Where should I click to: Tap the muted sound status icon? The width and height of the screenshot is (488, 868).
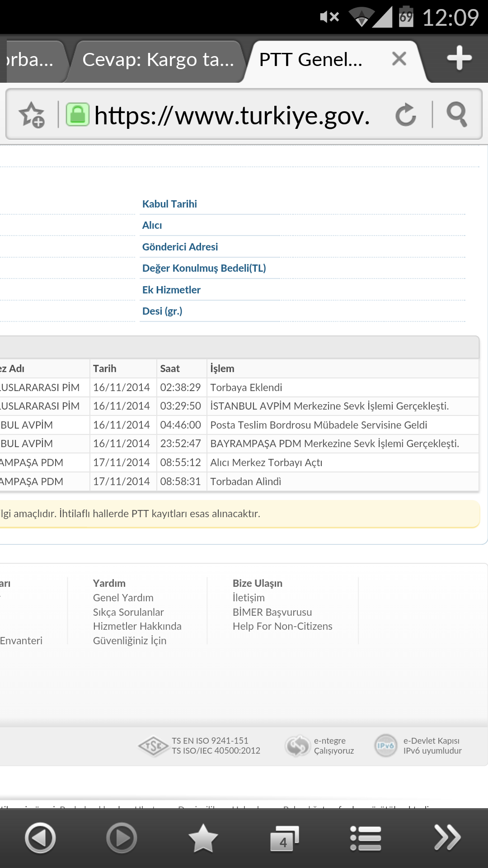pos(329,17)
